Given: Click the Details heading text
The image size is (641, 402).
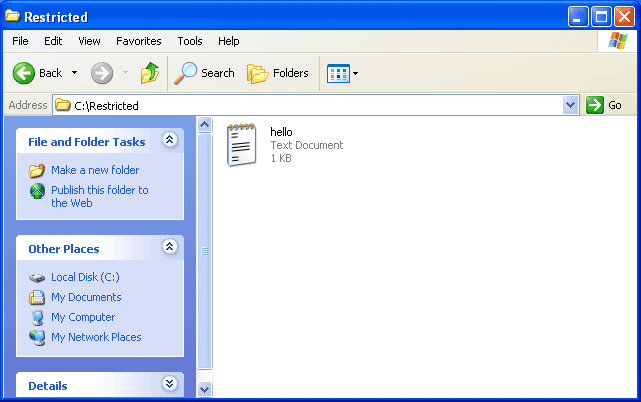Looking at the screenshot, I should (x=48, y=386).
